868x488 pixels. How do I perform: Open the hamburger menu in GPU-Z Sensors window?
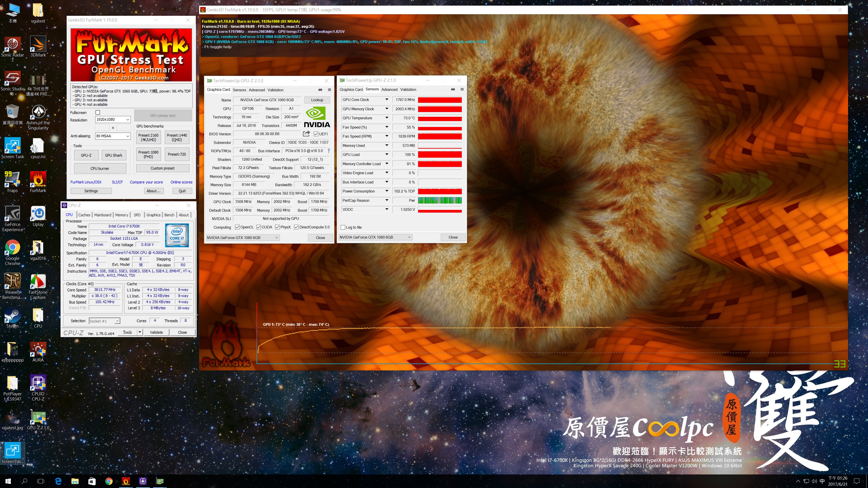(462, 89)
